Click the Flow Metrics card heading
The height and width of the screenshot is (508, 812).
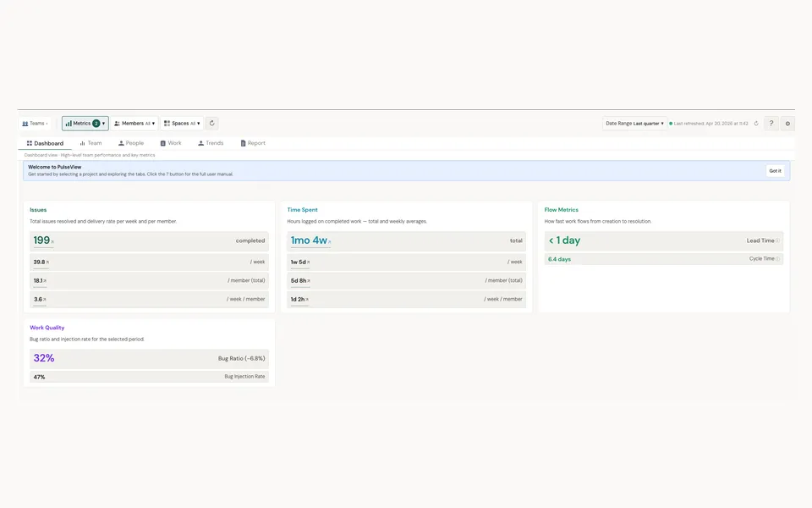562,210
